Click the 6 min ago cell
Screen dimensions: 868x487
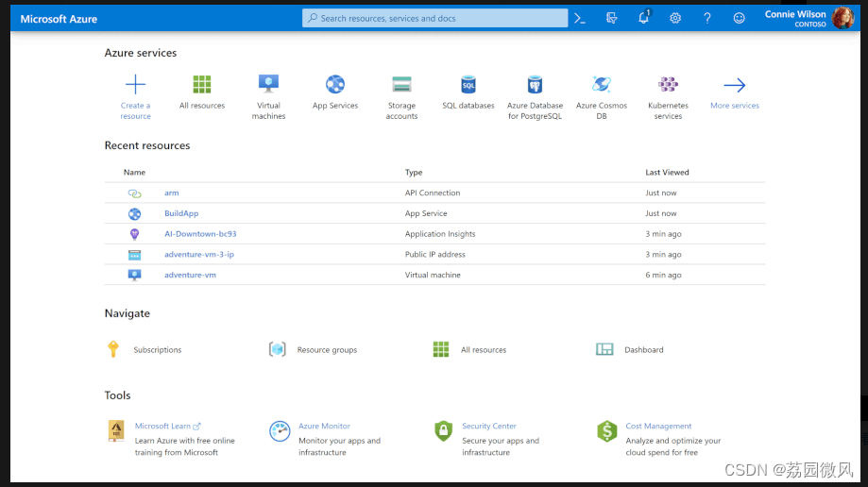tap(663, 275)
